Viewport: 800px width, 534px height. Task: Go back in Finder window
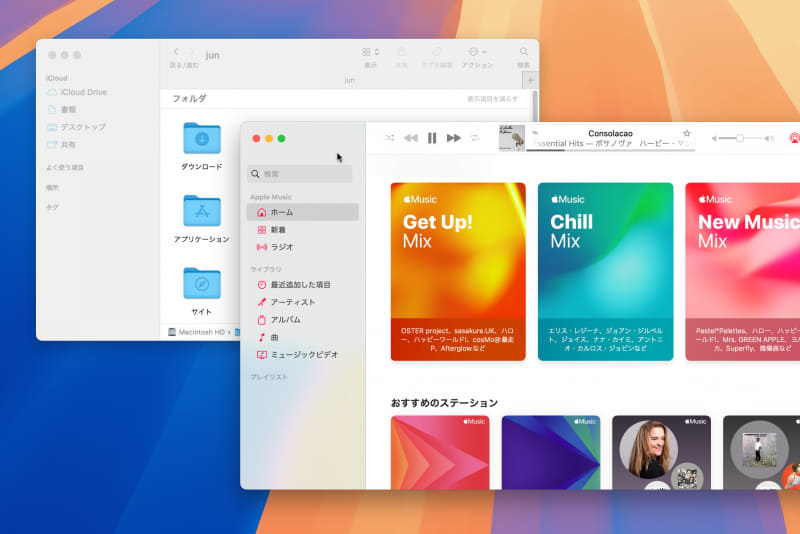tap(176, 52)
